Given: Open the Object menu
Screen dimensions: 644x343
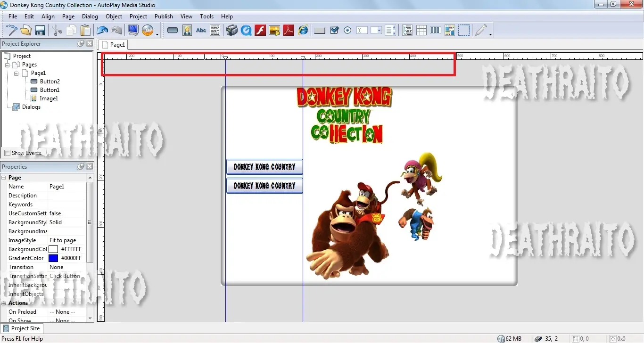Looking at the screenshot, I should click(114, 16).
